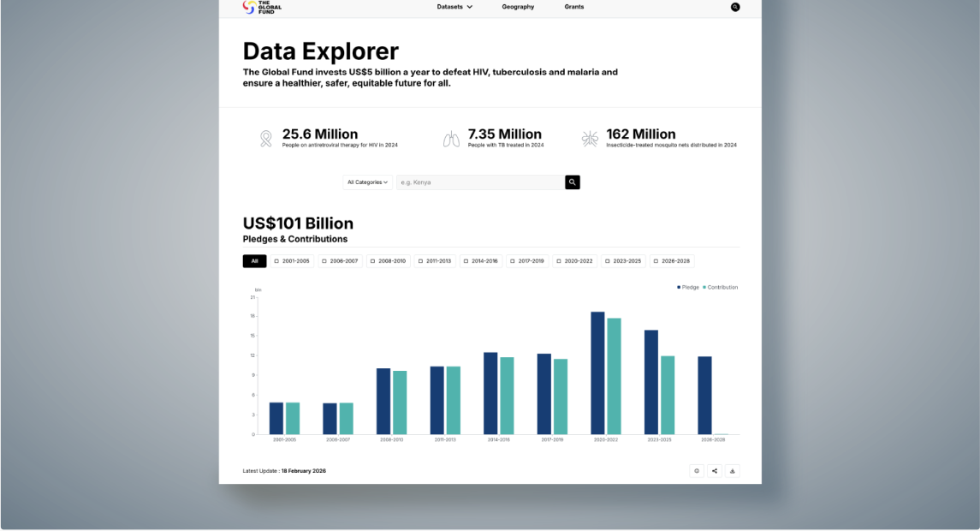
Task: Click the '162 Million' statistic
Action: click(x=640, y=134)
